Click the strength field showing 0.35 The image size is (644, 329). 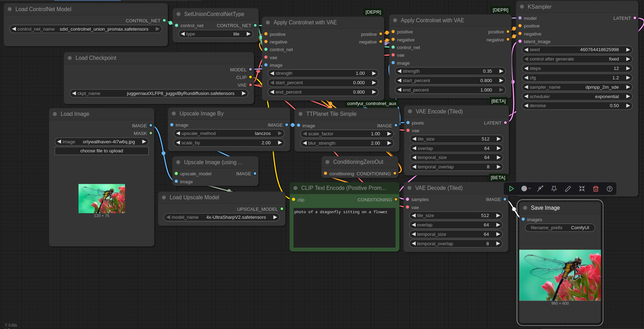coord(450,71)
